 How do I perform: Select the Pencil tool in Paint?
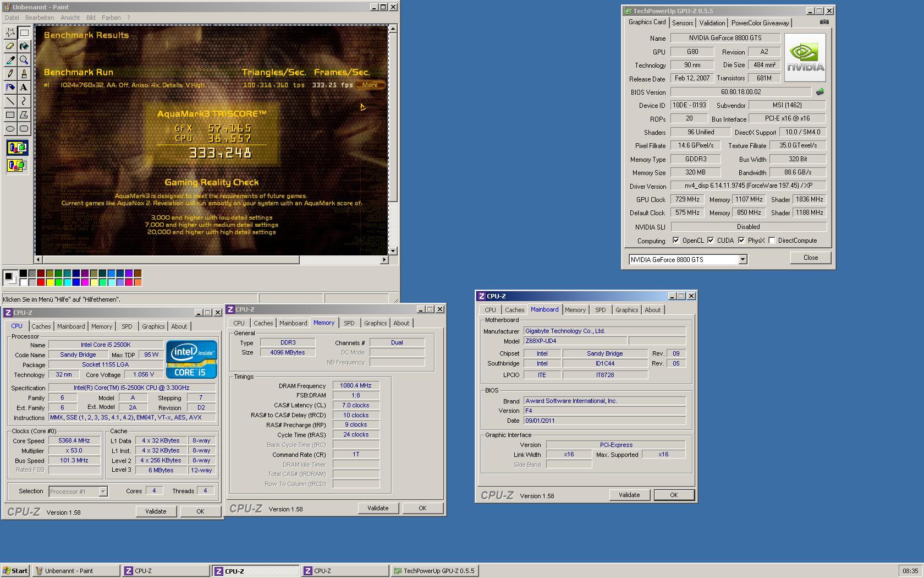pos(10,74)
